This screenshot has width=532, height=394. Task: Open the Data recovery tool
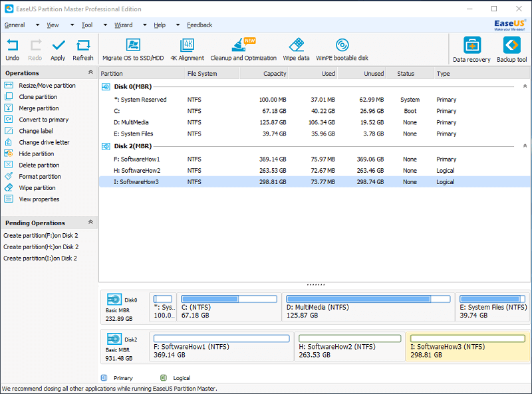(471, 50)
